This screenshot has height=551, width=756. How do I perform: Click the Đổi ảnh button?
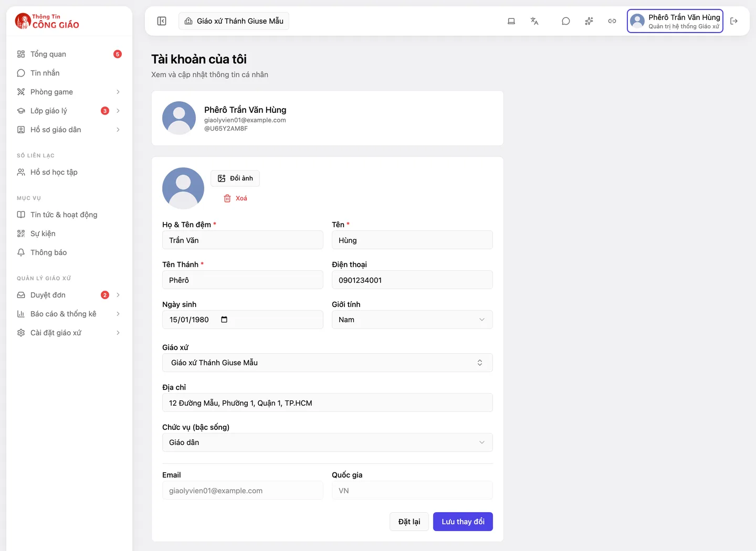[235, 178]
